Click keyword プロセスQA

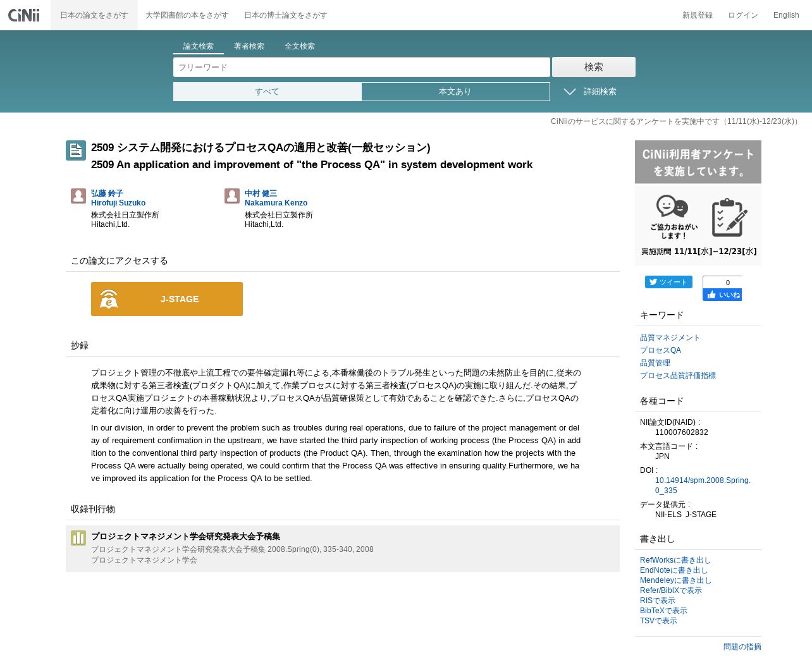660,350
